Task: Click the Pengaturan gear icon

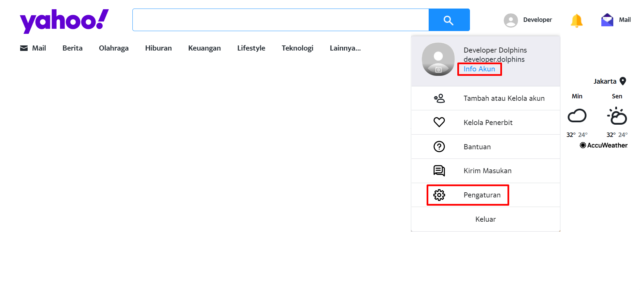Action: pyautogui.click(x=439, y=195)
